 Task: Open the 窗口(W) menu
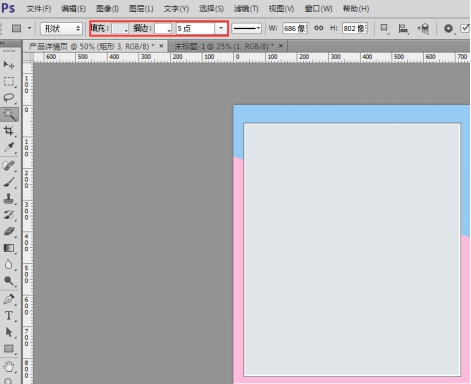click(319, 9)
